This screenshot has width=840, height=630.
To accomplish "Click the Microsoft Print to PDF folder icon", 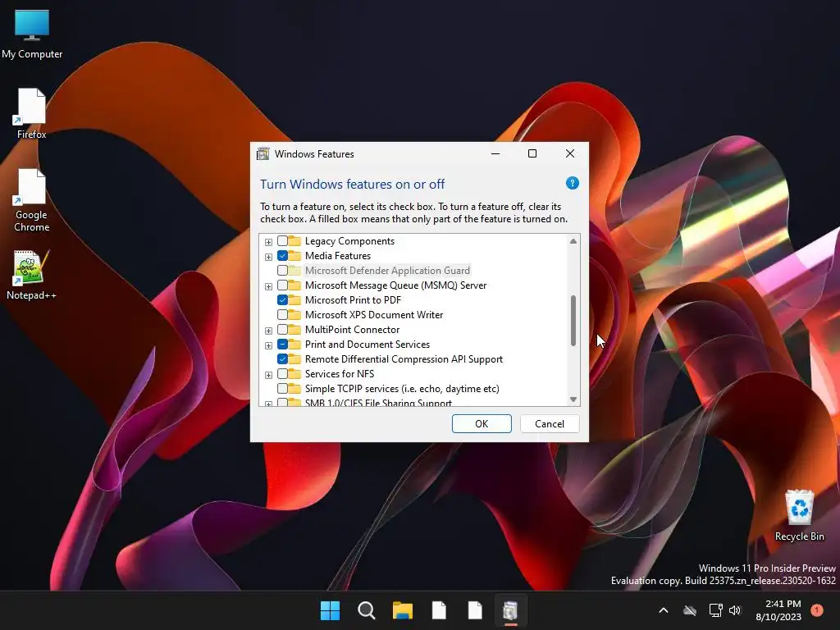I will click(x=294, y=300).
